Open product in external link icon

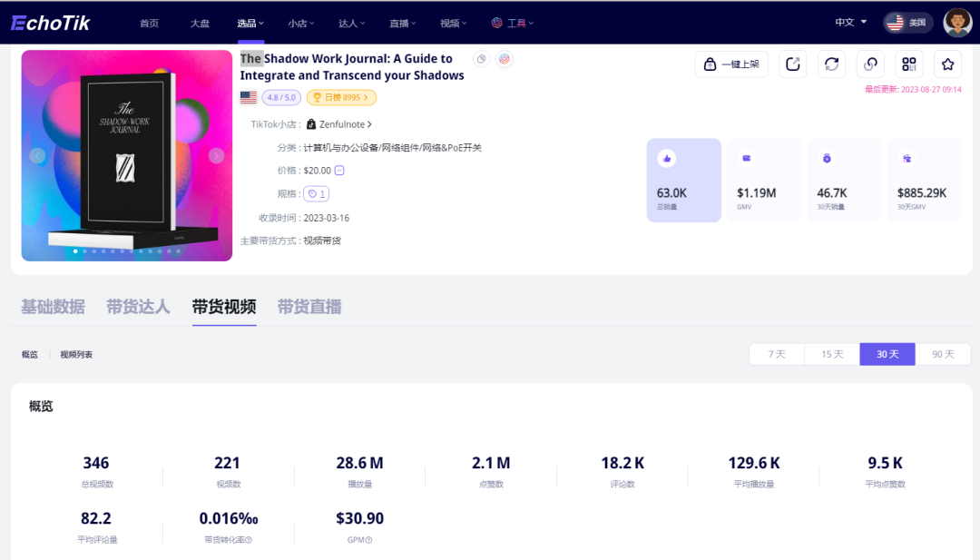click(x=792, y=64)
